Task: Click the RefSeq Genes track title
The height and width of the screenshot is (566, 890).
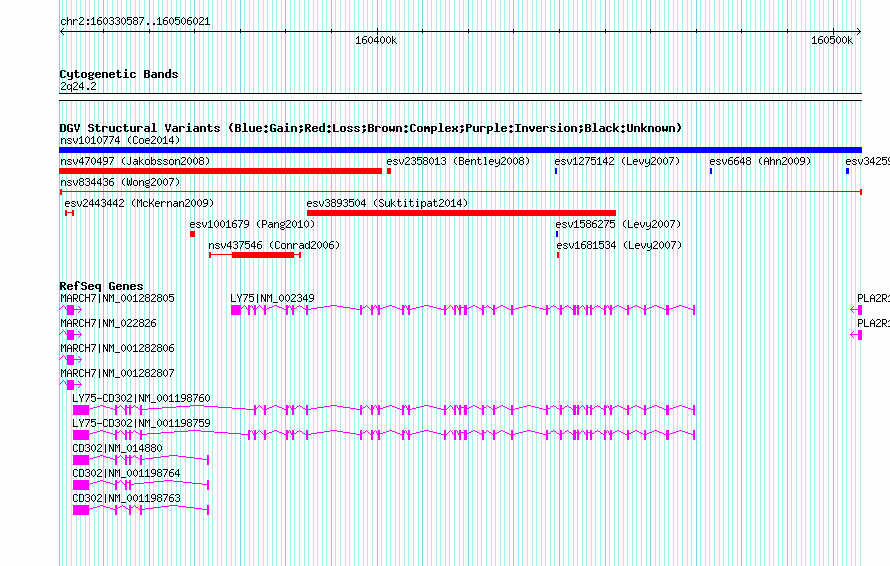Action: 101,286
